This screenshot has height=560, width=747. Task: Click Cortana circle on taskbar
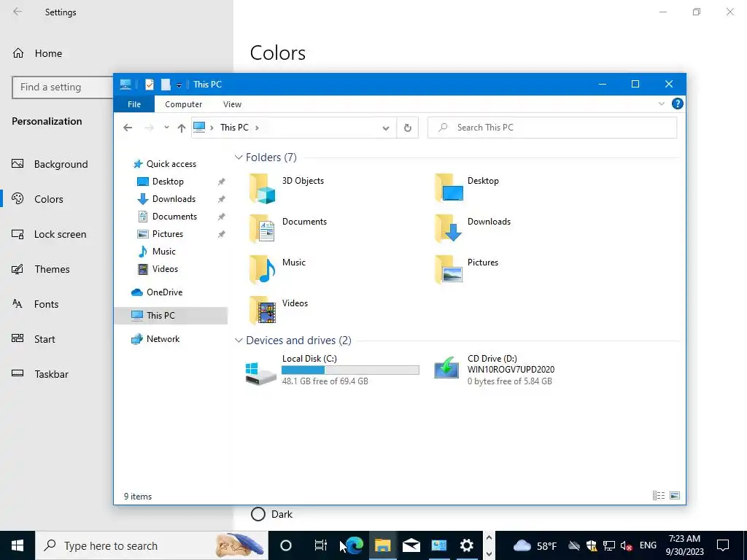click(x=285, y=545)
